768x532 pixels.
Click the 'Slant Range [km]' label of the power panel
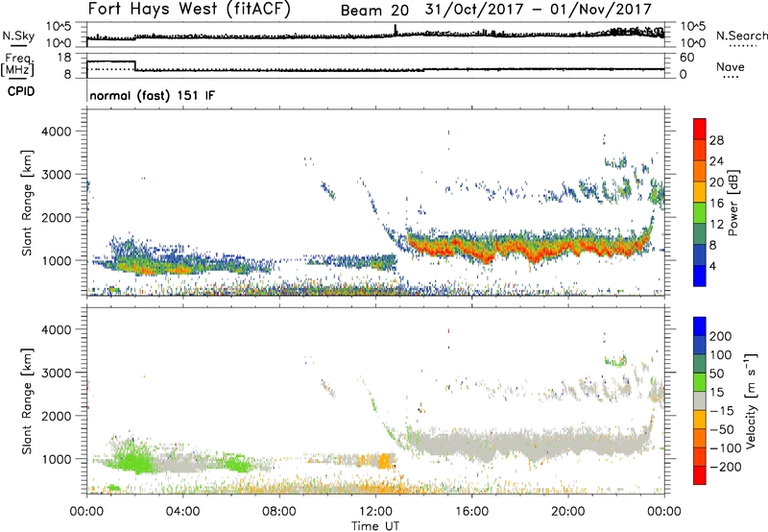[x=27, y=203]
